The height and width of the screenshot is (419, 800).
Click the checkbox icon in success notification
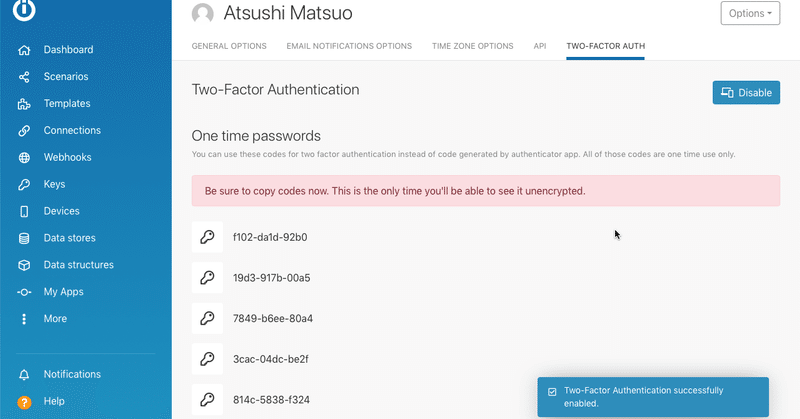coord(552,392)
